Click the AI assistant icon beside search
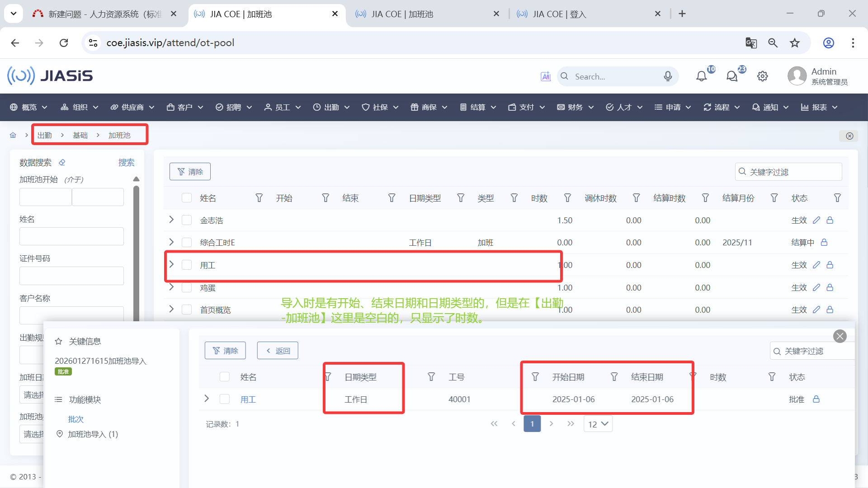This screenshot has width=868, height=488. pyautogui.click(x=546, y=76)
